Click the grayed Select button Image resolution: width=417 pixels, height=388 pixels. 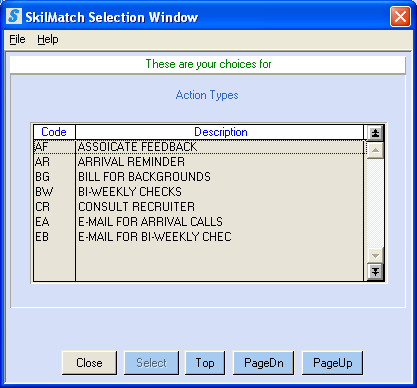[x=151, y=363]
